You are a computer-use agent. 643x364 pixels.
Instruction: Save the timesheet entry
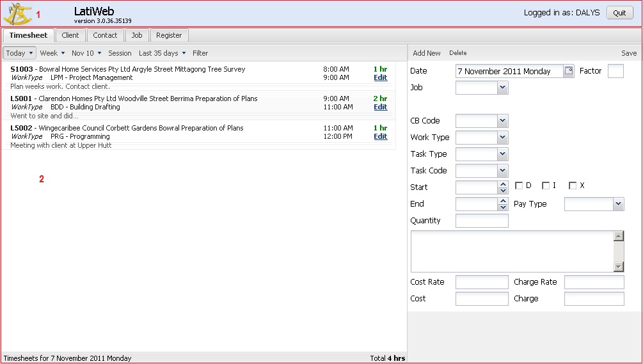(628, 53)
